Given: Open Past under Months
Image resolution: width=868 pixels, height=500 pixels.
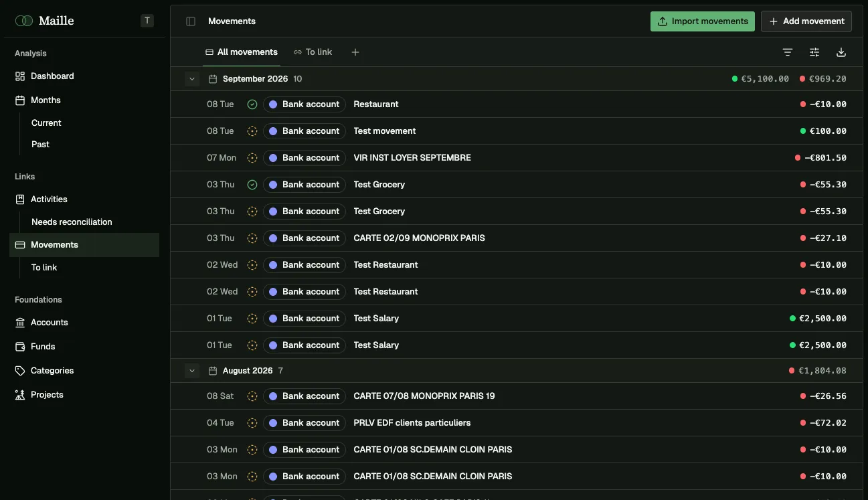Looking at the screenshot, I should [40, 145].
